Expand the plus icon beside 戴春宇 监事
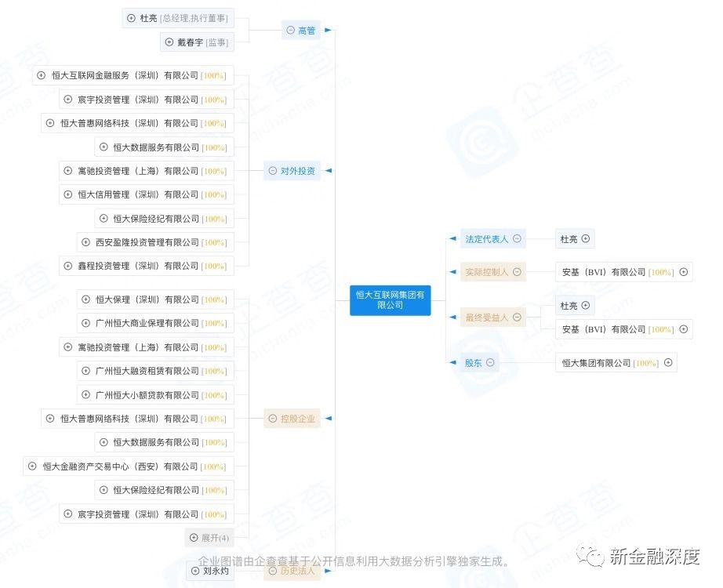The width and height of the screenshot is (723, 588). click(169, 42)
